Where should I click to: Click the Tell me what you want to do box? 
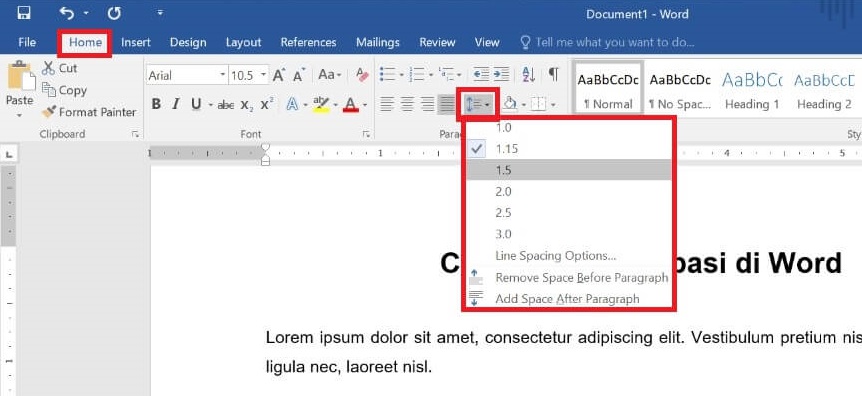pos(607,42)
